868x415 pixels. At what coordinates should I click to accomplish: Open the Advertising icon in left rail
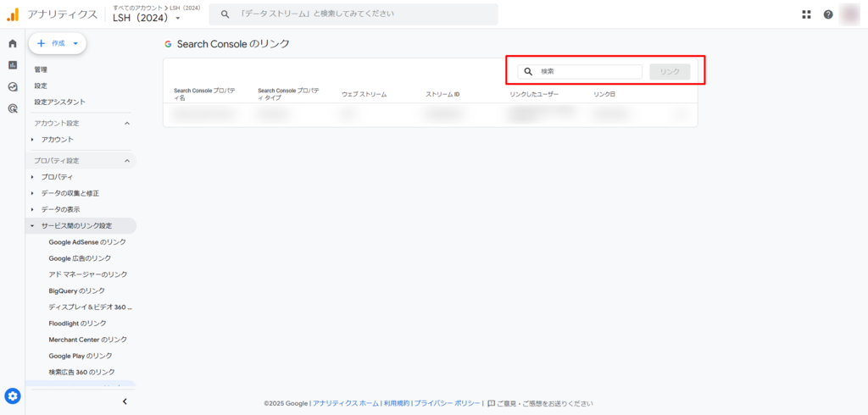13,108
